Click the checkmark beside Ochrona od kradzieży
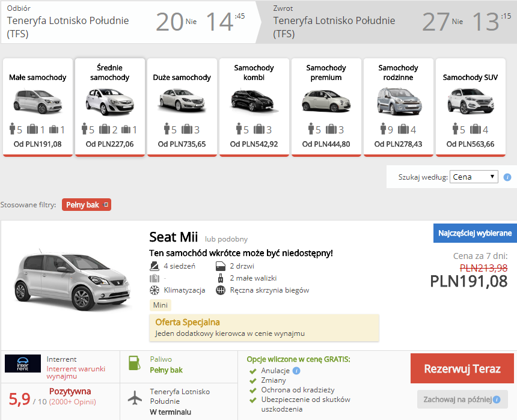517x420 pixels. (253, 391)
